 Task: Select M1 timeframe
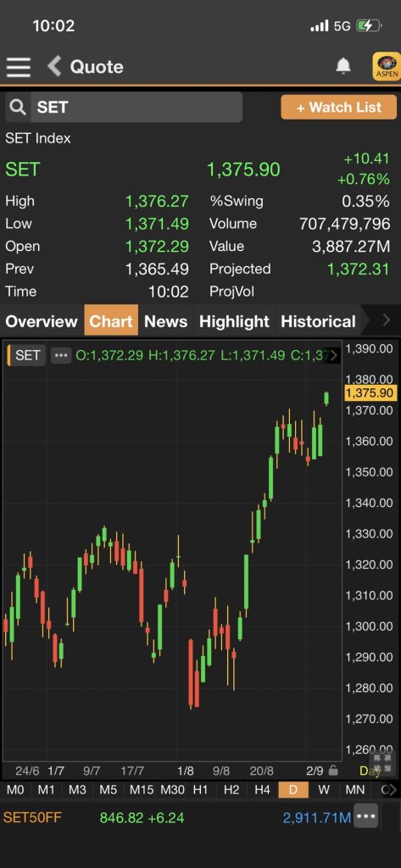47,790
